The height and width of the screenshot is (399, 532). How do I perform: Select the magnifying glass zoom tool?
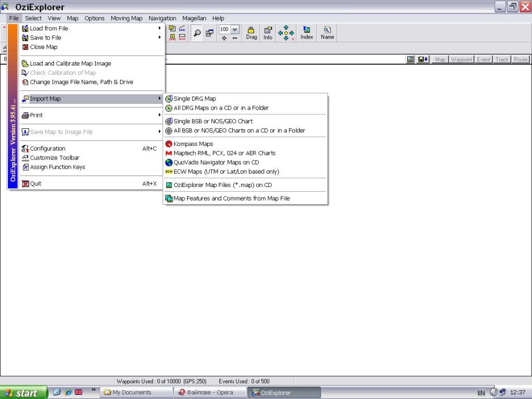(x=197, y=33)
